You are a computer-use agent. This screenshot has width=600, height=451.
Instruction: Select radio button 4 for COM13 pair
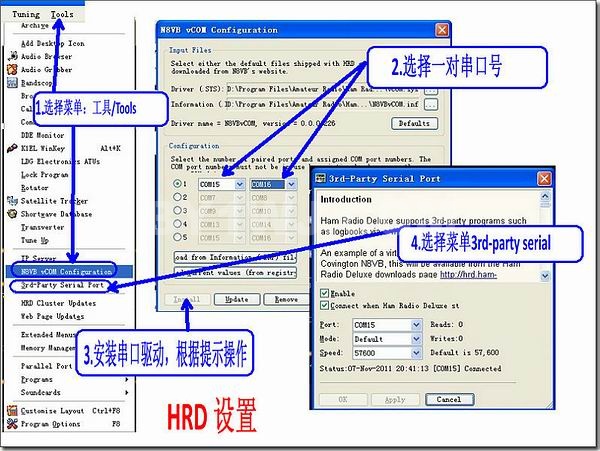point(177,224)
